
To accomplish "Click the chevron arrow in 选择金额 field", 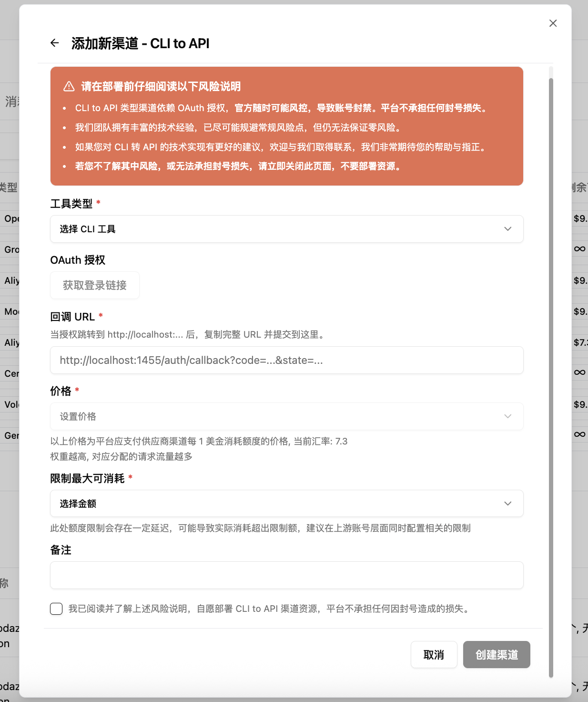I will (507, 504).
